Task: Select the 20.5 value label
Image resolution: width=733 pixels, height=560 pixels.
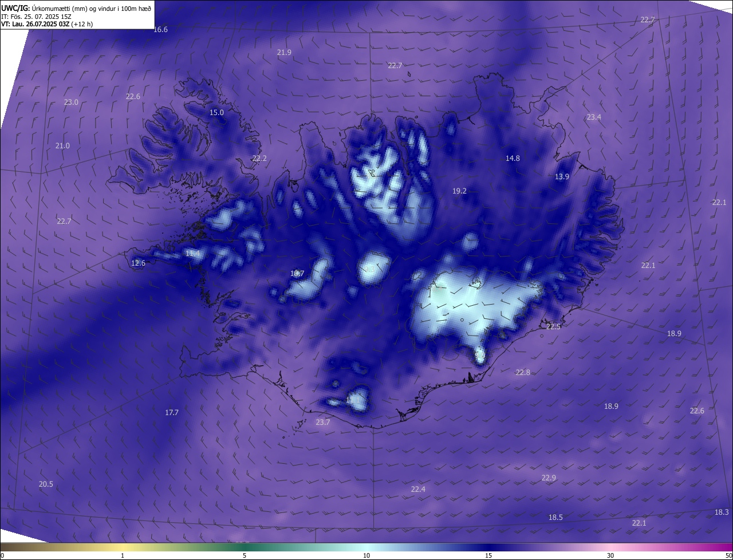Action: 46,484
